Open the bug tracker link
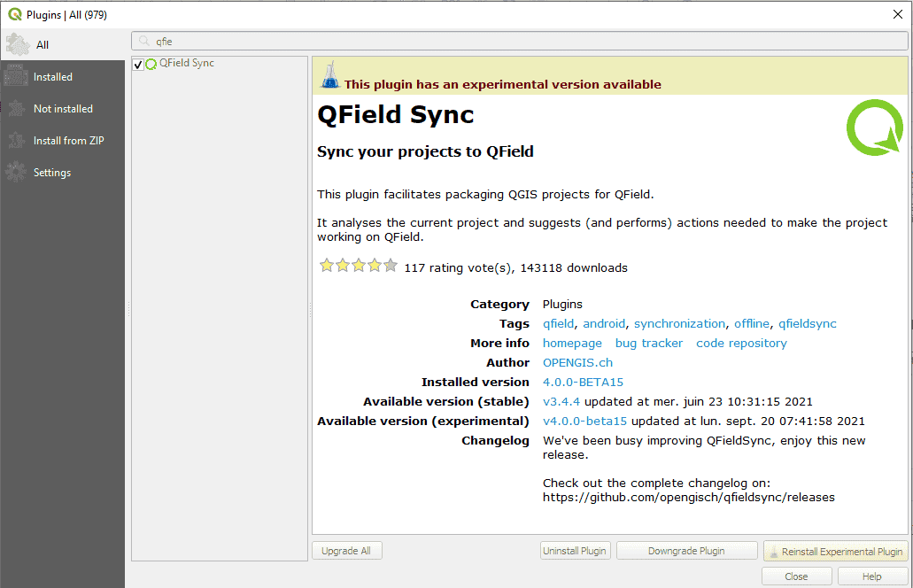Image resolution: width=913 pixels, height=588 pixels. point(648,343)
